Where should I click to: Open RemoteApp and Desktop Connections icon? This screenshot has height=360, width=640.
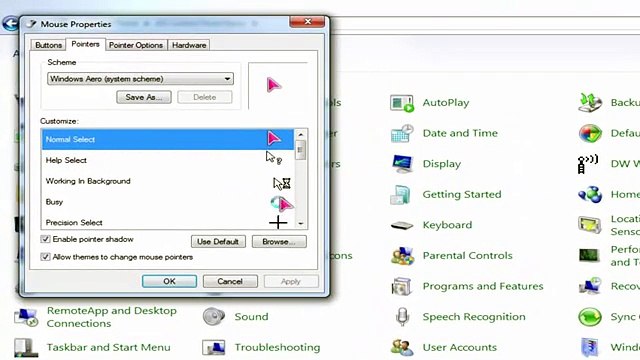tap(26, 317)
